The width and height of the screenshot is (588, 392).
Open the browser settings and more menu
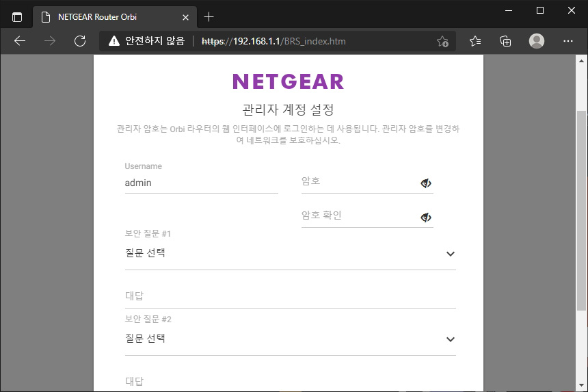click(567, 41)
